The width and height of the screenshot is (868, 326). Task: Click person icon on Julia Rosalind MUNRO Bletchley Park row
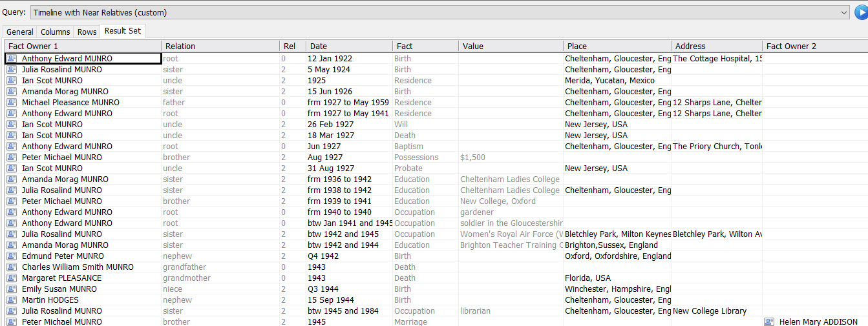click(12, 234)
